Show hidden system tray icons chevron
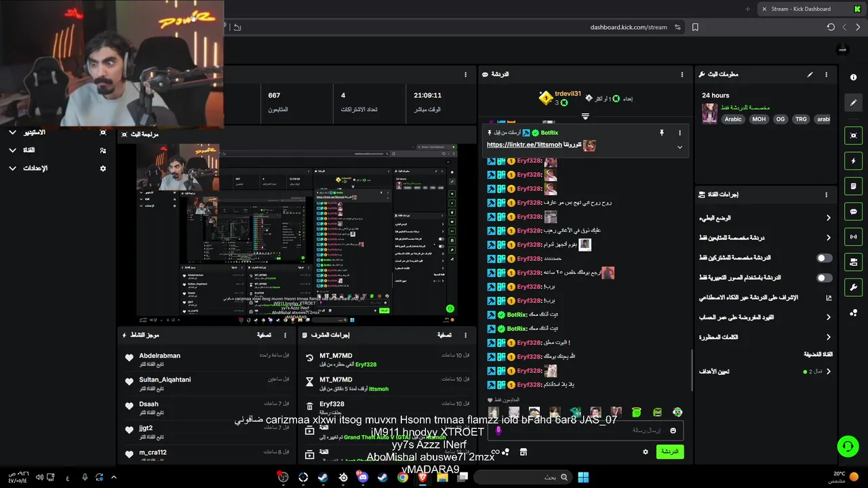The image size is (868, 488). pyautogui.click(x=113, y=477)
